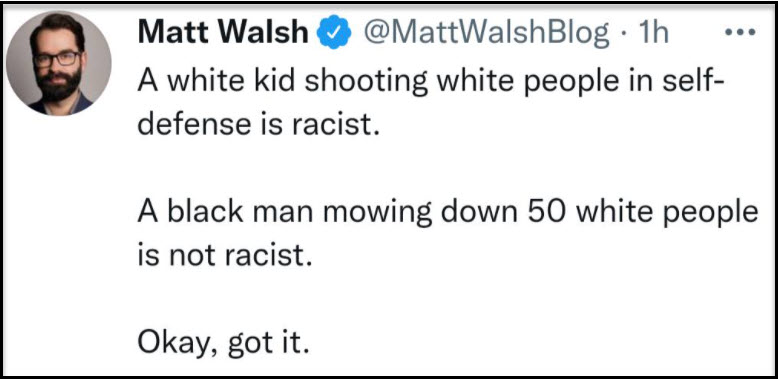This screenshot has height=379, width=778.
Task: Click the Matt Walsh display name
Action: coord(223,33)
